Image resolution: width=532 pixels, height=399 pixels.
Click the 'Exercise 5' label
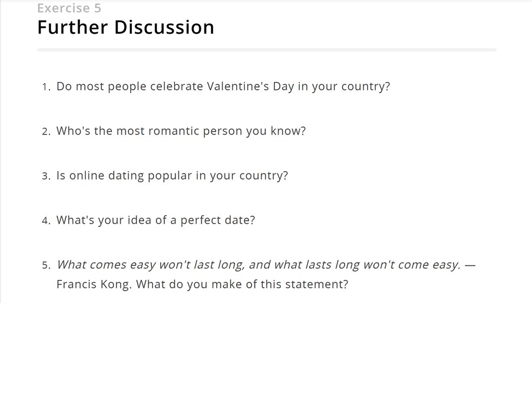pyautogui.click(x=69, y=8)
